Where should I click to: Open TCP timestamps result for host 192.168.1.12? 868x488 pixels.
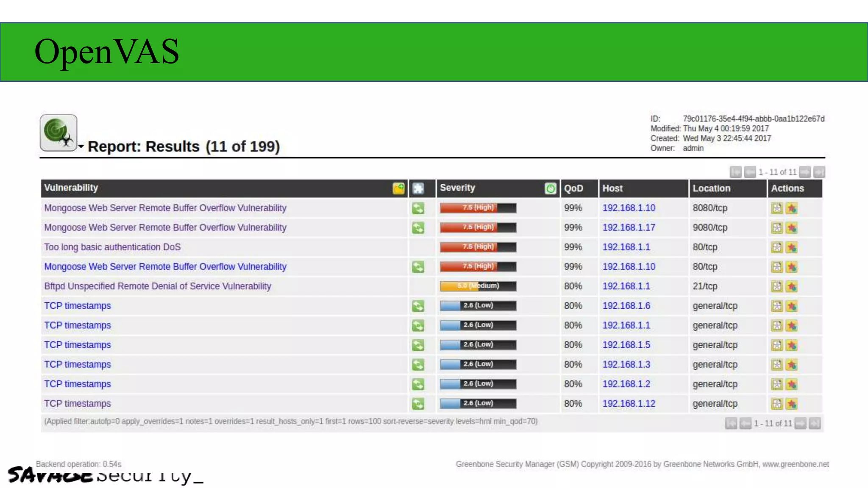78,404
